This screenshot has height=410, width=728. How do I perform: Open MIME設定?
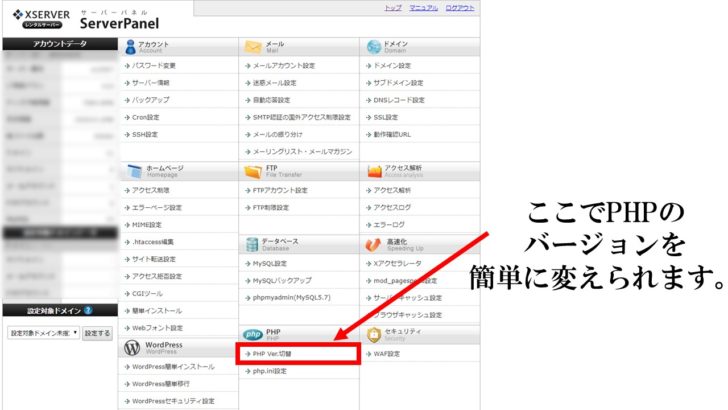[x=147, y=225]
